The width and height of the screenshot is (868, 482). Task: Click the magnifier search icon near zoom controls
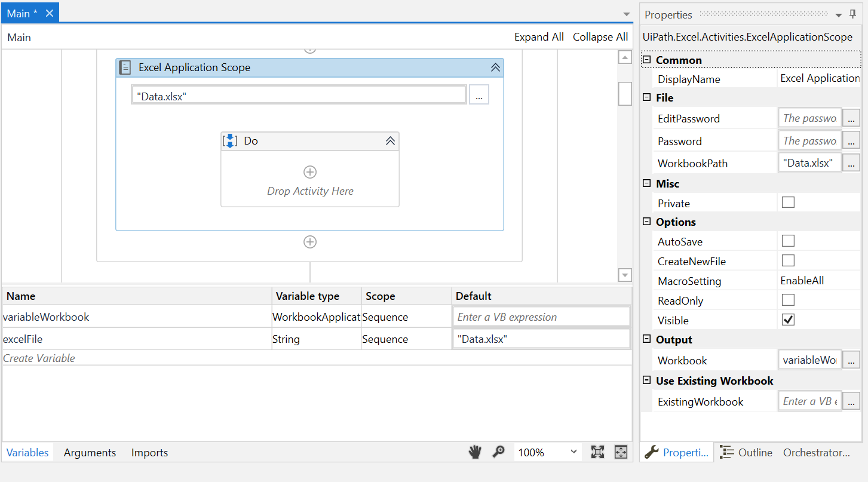[x=499, y=452]
